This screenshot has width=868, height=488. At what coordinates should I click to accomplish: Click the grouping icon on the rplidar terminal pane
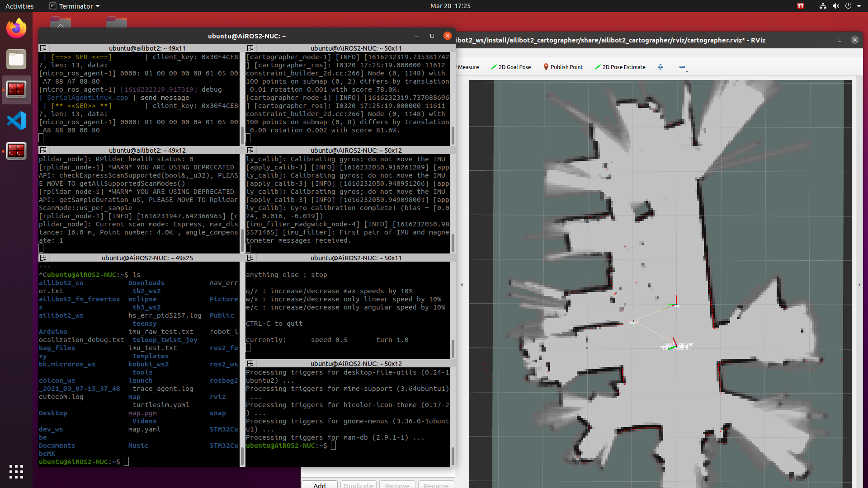click(43, 150)
